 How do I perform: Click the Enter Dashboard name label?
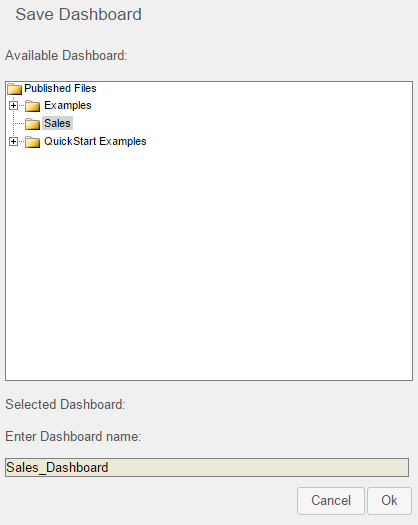[x=73, y=437]
